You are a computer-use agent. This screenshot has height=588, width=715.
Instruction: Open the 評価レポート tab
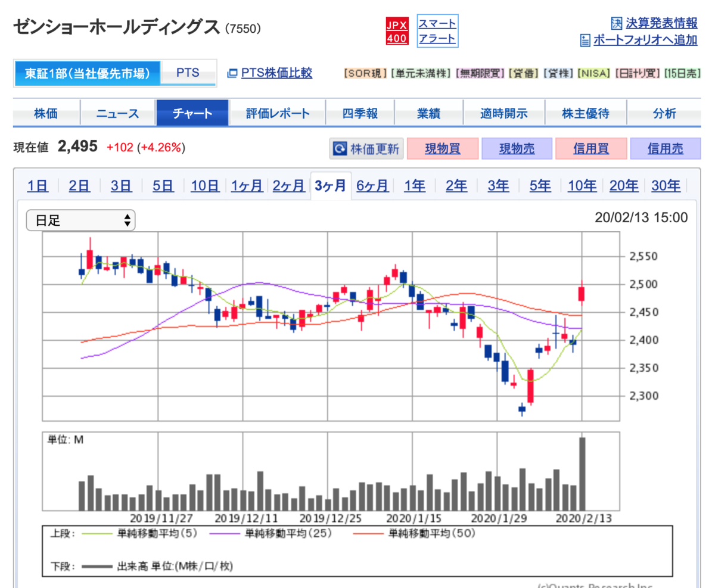pos(278,113)
